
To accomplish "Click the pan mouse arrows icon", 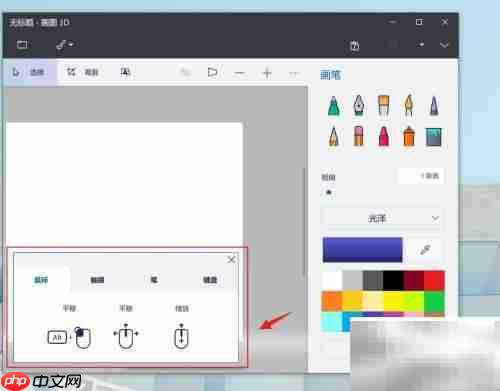I will click(x=126, y=336).
